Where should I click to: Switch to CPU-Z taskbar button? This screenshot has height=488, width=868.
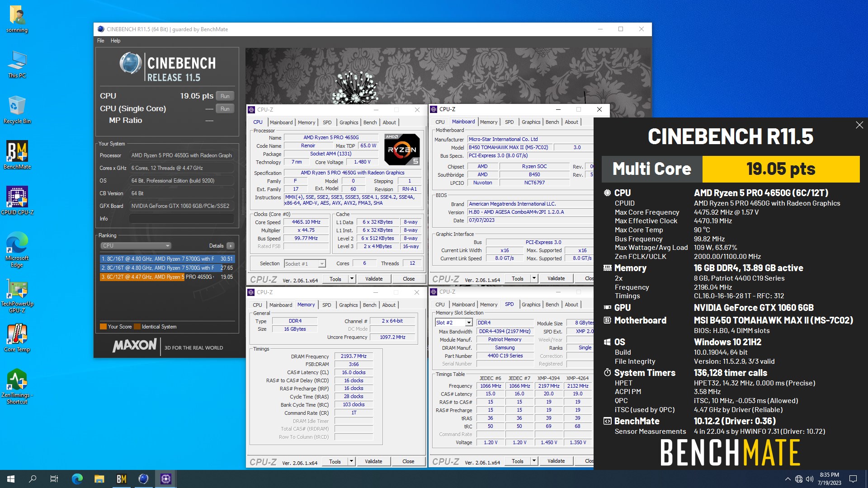165,479
